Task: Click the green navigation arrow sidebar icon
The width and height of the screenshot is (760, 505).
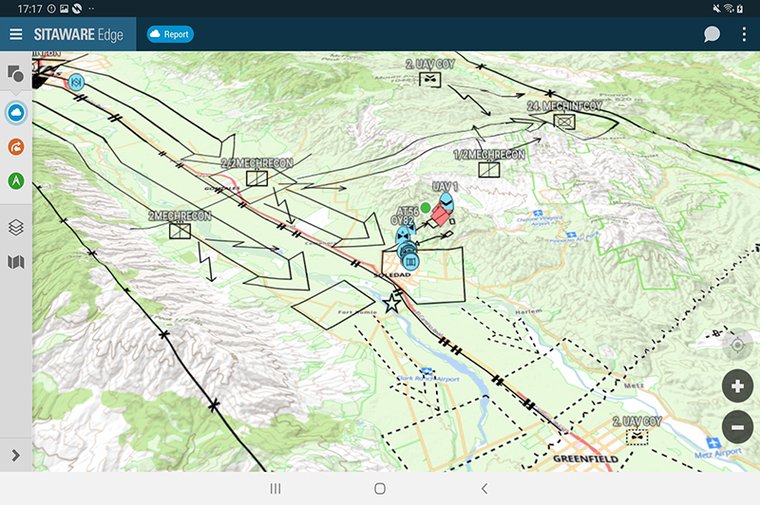Action: coord(16,181)
